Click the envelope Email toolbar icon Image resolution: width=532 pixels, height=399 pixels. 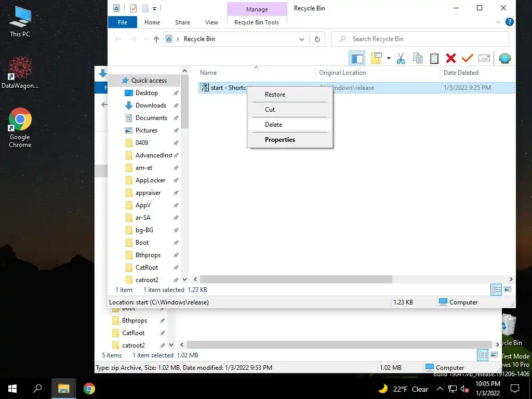coord(484,58)
